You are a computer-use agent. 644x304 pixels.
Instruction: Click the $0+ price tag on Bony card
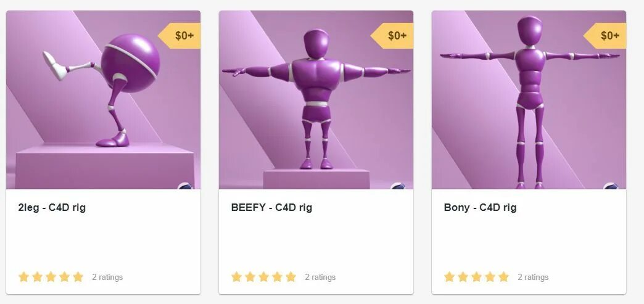pyautogui.click(x=605, y=36)
